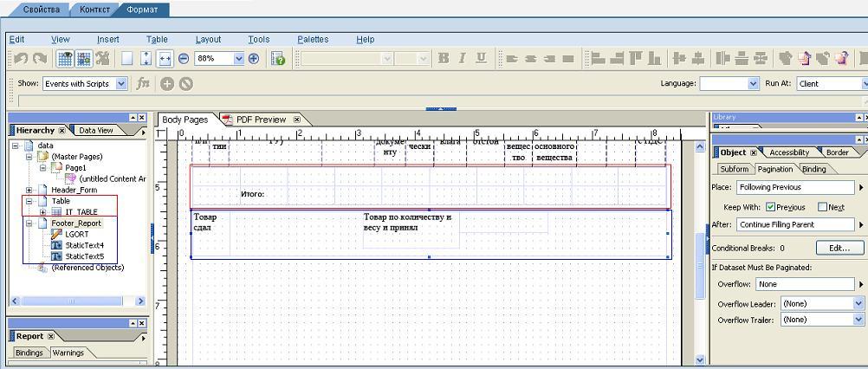This screenshot has height=369, width=868.
Task: Open the Контекст tab at top
Action: [x=94, y=10]
